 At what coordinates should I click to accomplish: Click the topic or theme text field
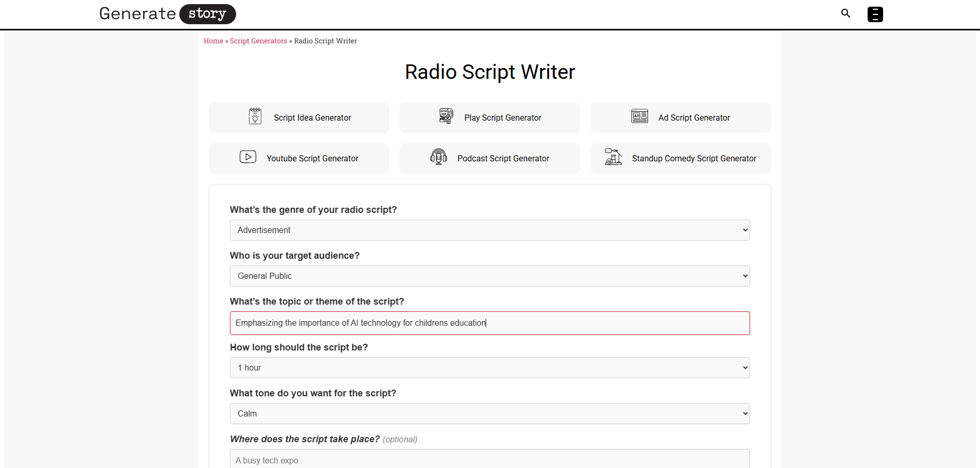490,323
